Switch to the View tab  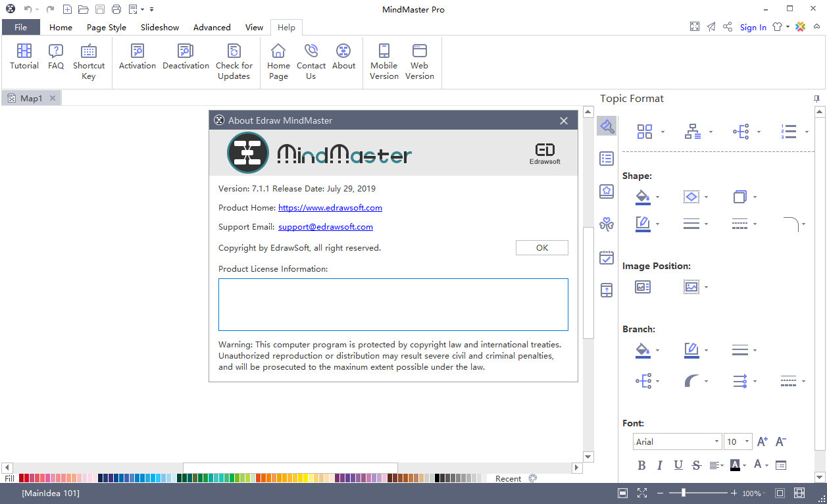tap(254, 27)
